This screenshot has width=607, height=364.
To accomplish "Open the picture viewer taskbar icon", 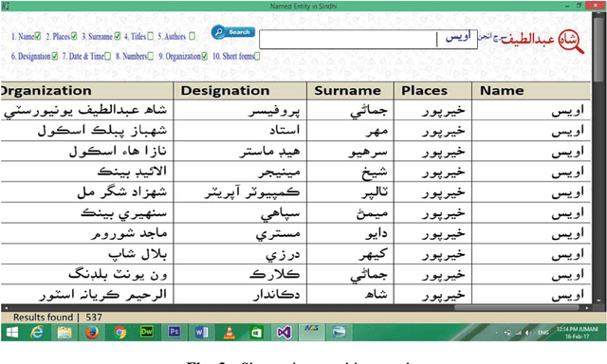I will (x=339, y=333).
